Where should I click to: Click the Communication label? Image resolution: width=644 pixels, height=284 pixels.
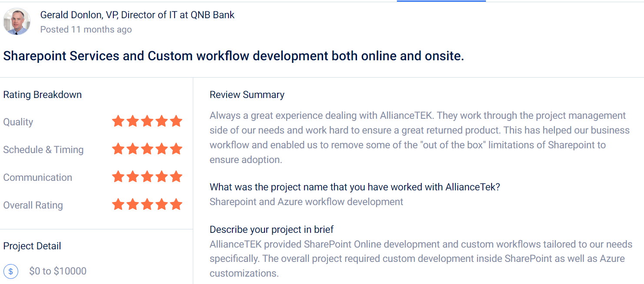38,177
